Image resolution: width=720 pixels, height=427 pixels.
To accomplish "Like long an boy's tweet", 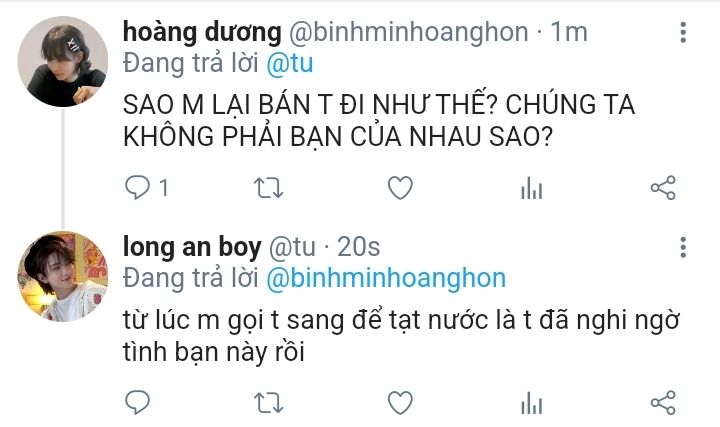I will point(400,403).
